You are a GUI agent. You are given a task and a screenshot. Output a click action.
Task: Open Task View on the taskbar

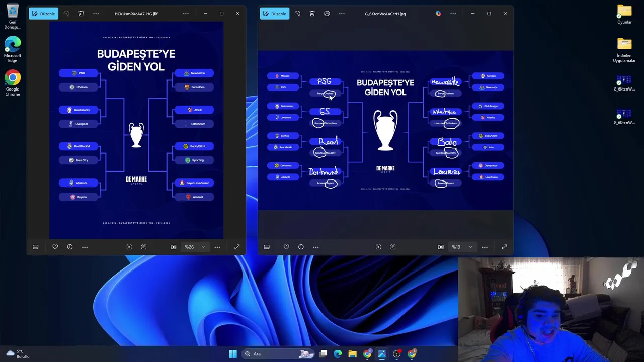tap(324, 354)
